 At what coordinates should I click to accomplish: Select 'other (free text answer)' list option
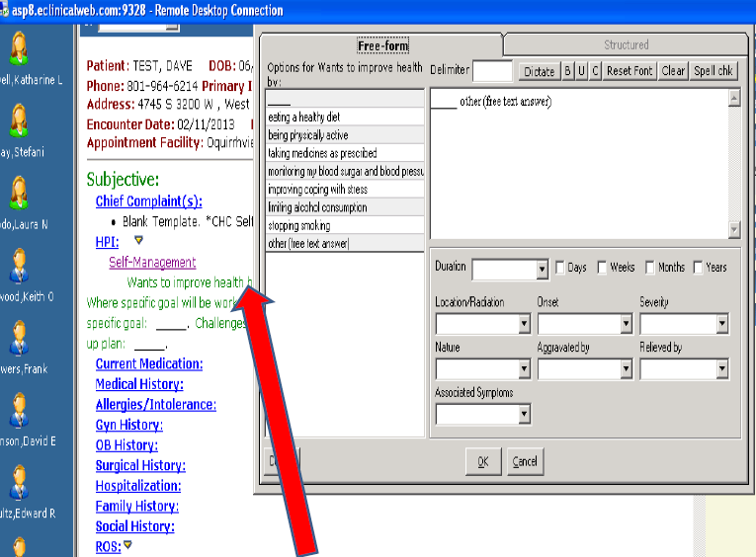tap(345, 243)
